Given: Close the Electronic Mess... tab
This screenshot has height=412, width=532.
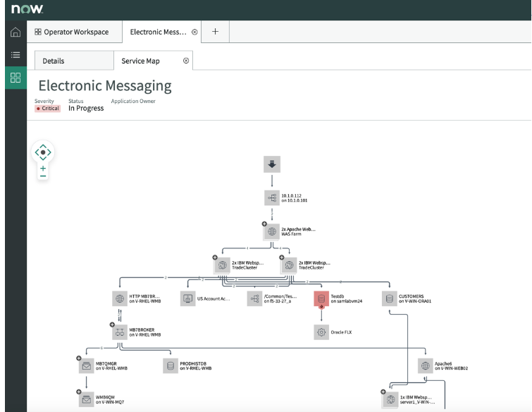Looking at the screenshot, I should tap(194, 32).
